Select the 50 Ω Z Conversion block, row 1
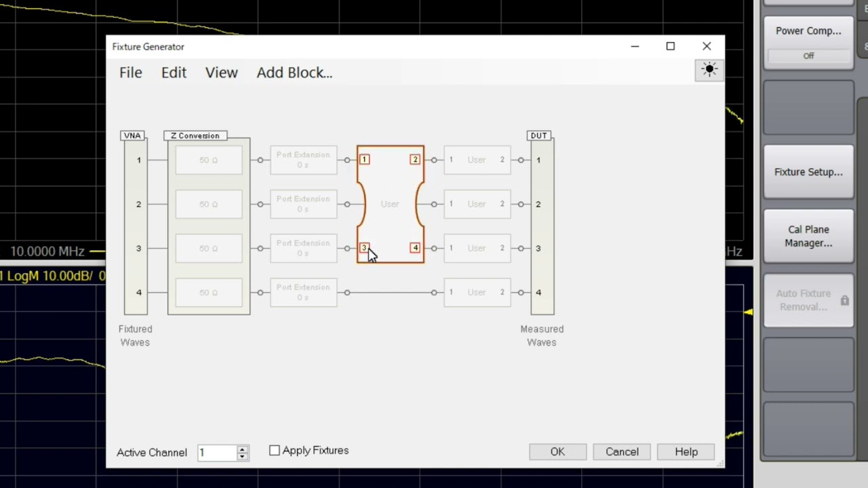 coord(209,160)
